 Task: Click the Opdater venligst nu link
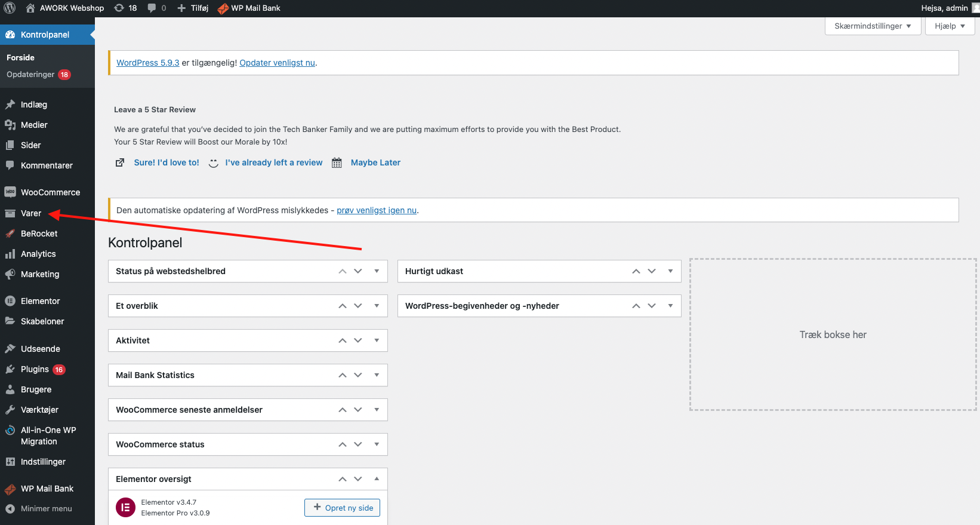[x=278, y=63]
